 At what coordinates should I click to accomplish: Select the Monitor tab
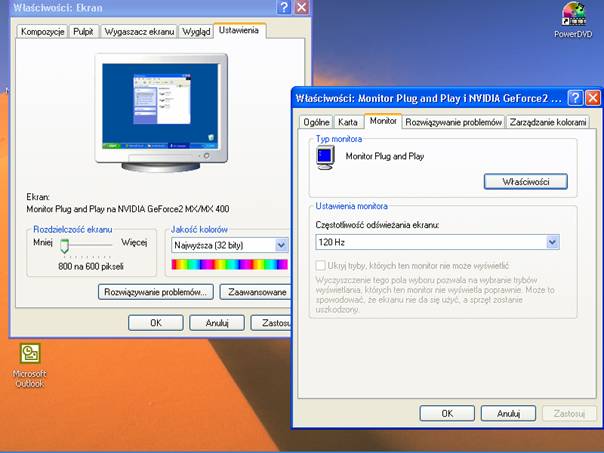tap(383, 121)
